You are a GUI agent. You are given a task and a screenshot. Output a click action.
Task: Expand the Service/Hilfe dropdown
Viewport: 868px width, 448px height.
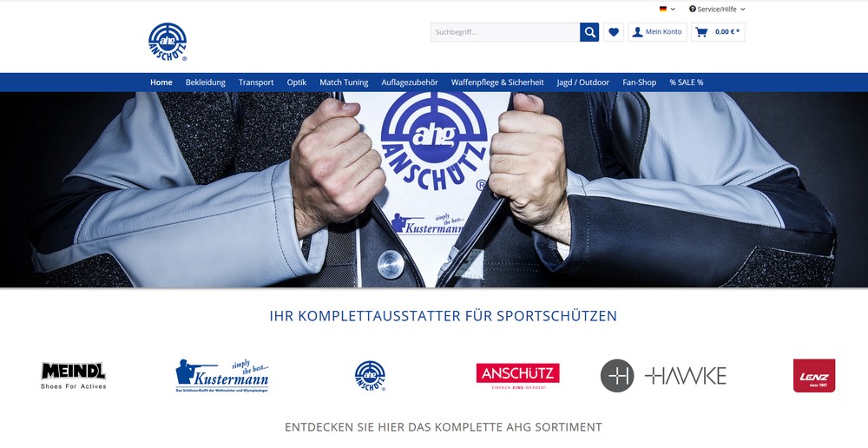point(717,9)
